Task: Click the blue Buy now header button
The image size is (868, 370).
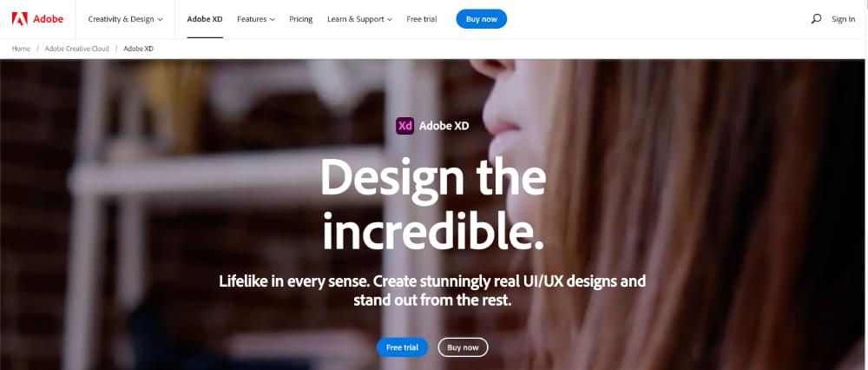Action: point(482,19)
